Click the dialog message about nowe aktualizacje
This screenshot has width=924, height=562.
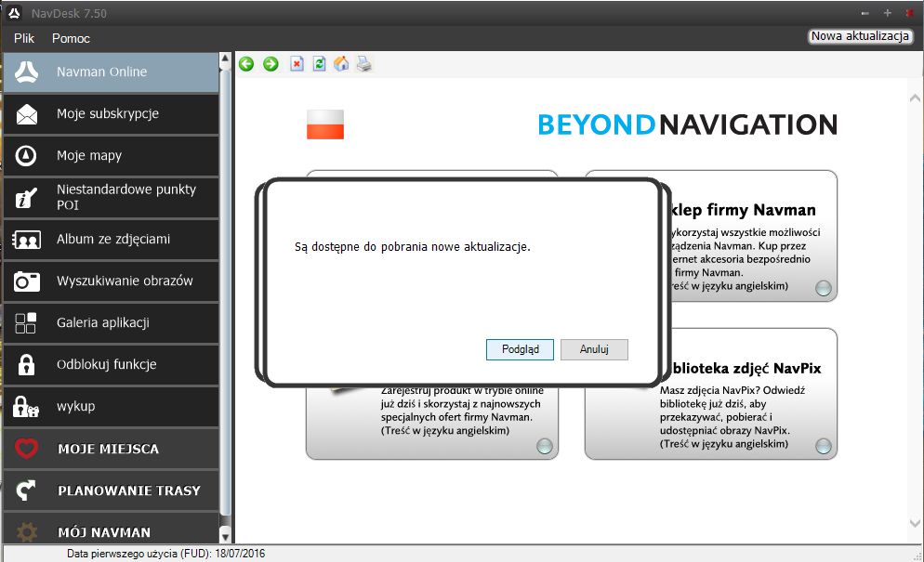(413, 247)
